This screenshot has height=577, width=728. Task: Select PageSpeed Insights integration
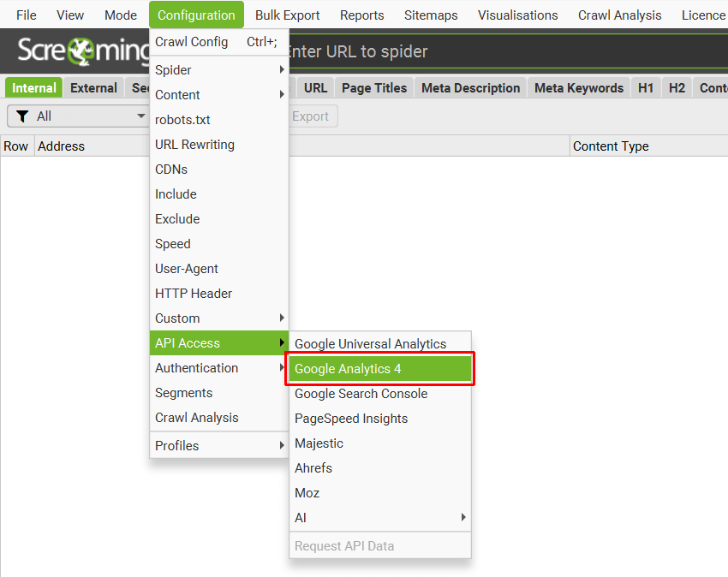(x=349, y=418)
